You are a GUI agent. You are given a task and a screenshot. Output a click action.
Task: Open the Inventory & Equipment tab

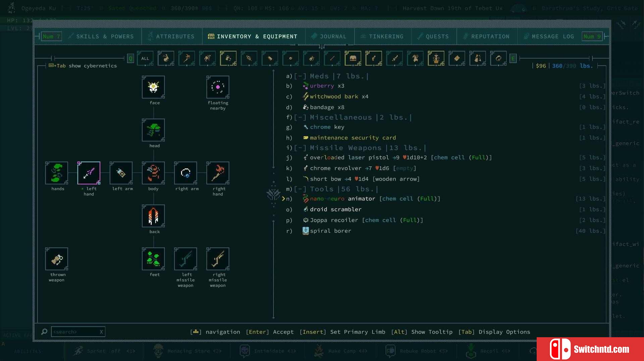254,36
